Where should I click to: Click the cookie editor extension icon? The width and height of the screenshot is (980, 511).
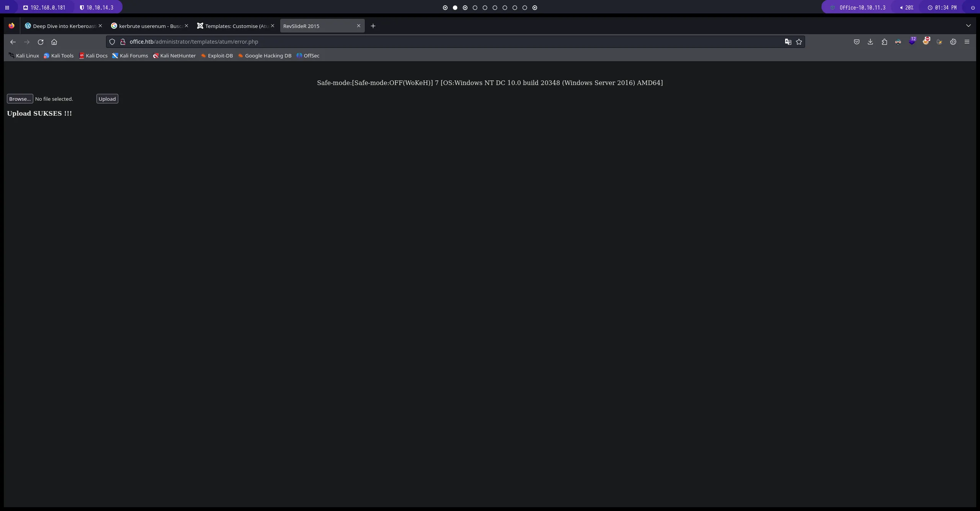click(953, 42)
